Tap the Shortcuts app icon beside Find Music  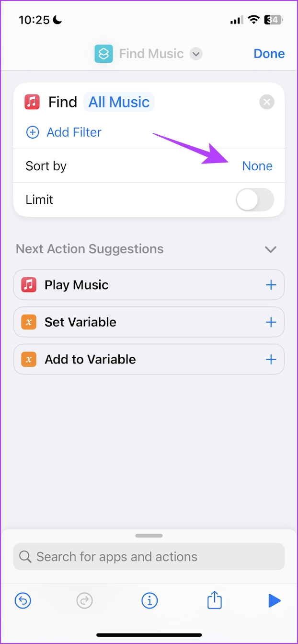(103, 53)
